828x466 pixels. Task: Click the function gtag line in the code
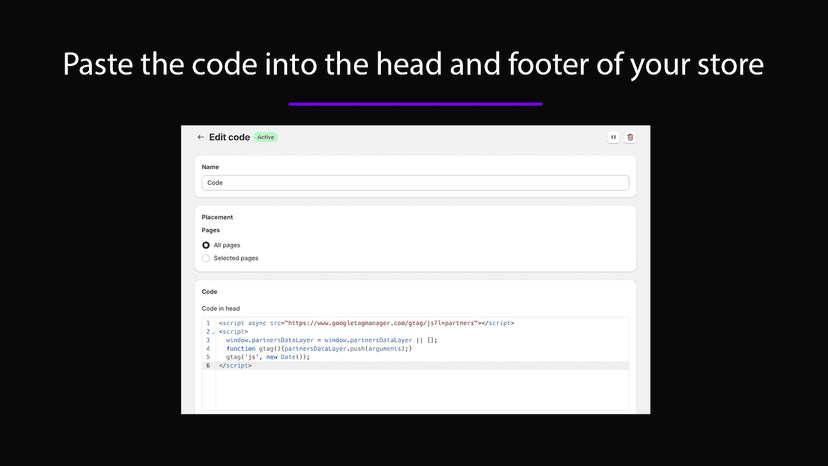(x=319, y=349)
